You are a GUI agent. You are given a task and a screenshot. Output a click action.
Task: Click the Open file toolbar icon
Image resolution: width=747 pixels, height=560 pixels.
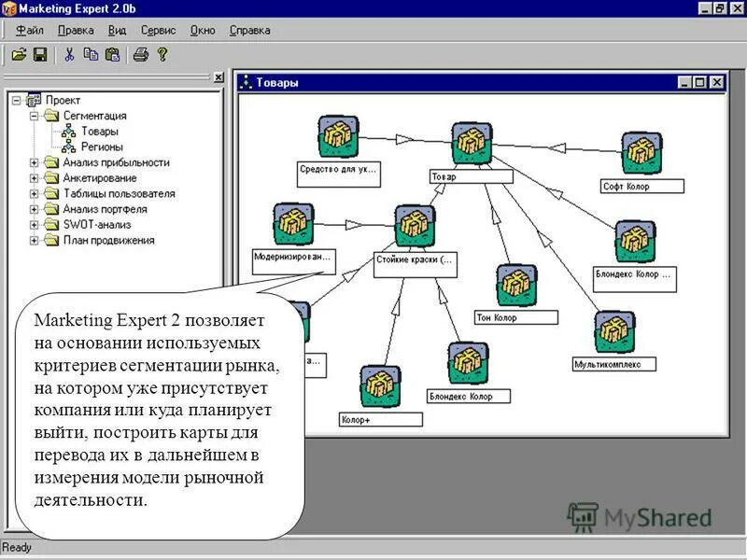(19, 55)
